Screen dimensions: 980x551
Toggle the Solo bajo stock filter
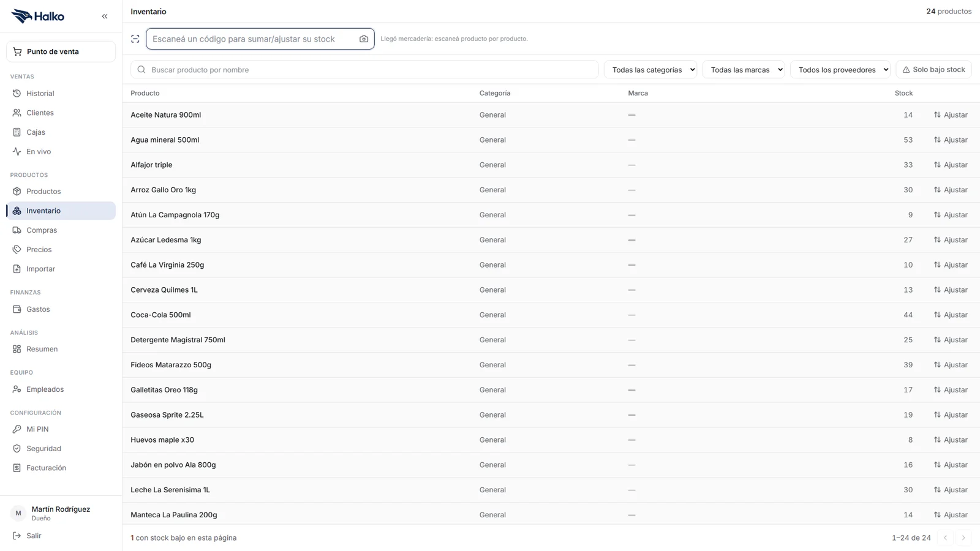(x=934, y=70)
